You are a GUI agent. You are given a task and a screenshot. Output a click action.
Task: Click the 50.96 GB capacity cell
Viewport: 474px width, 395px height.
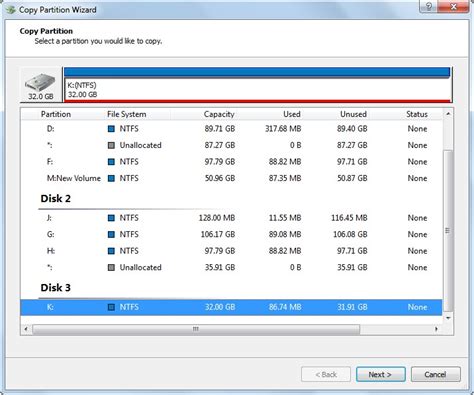coord(220,178)
